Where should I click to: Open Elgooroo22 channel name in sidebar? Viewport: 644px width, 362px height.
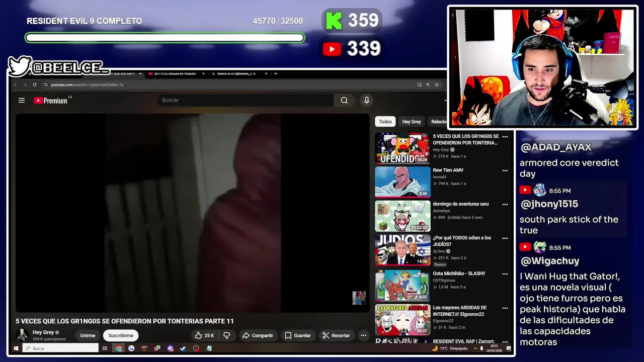point(443,321)
